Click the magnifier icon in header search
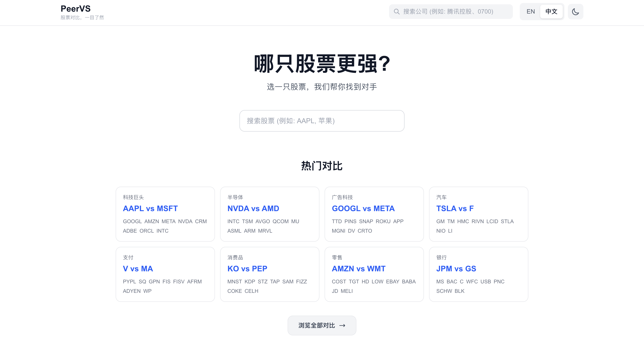This screenshot has width=644, height=344. (x=397, y=11)
